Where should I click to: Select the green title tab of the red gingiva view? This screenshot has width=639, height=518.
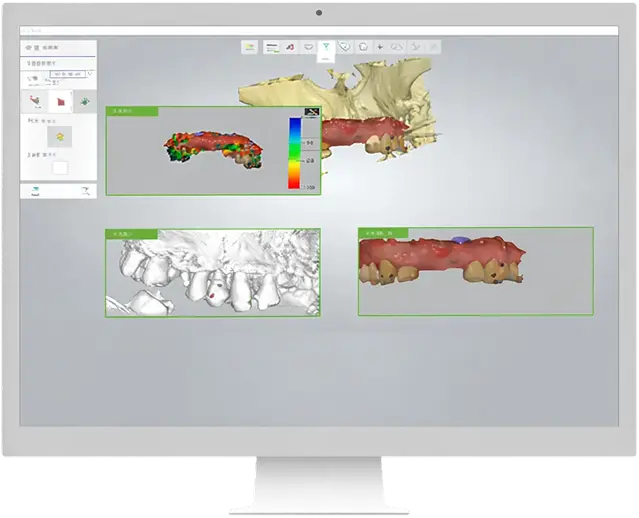(383, 233)
